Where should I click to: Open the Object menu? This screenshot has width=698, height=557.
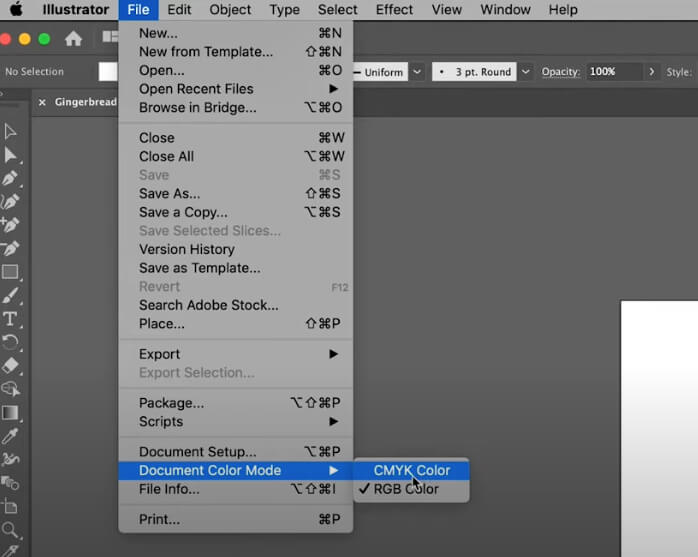point(230,10)
